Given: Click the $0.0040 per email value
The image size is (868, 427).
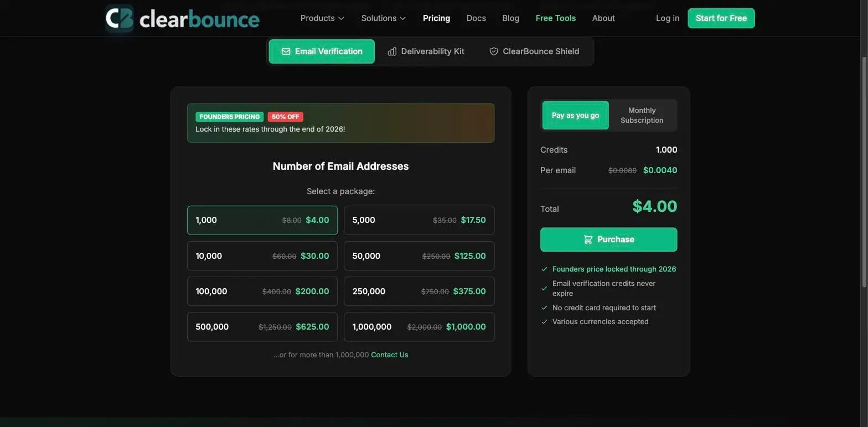Looking at the screenshot, I should (x=660, y=170).
